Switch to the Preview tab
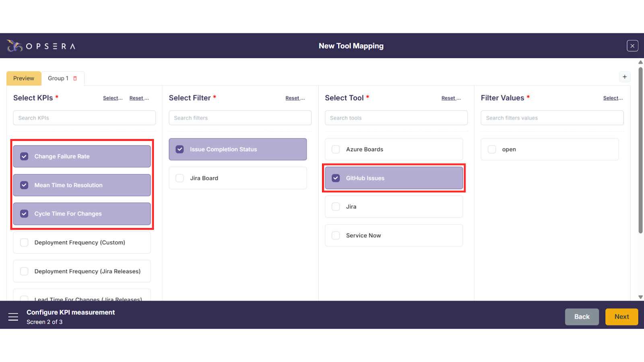Screen dimensions: 644x362 click(x=24, y=78)
